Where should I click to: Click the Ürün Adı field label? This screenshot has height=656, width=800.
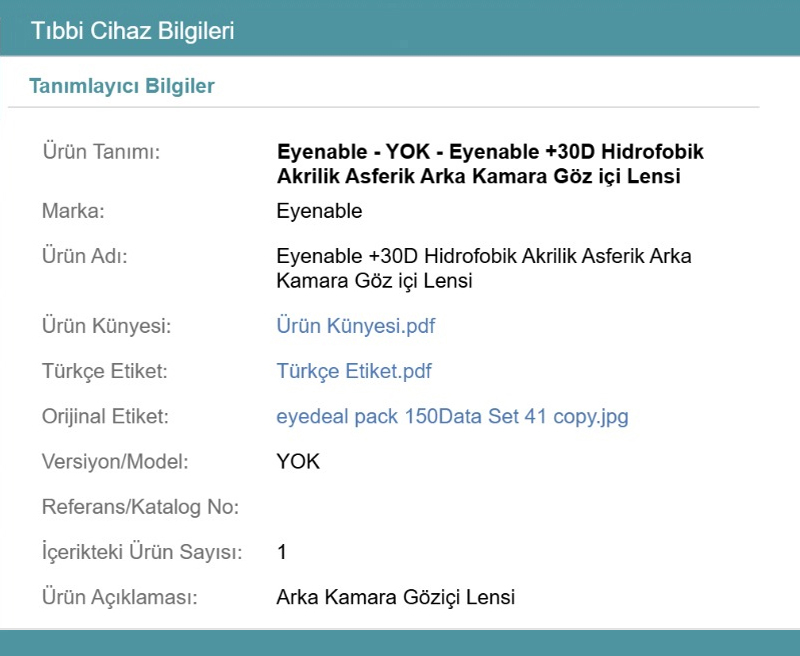pyautogui.click(x=88, y=256)
